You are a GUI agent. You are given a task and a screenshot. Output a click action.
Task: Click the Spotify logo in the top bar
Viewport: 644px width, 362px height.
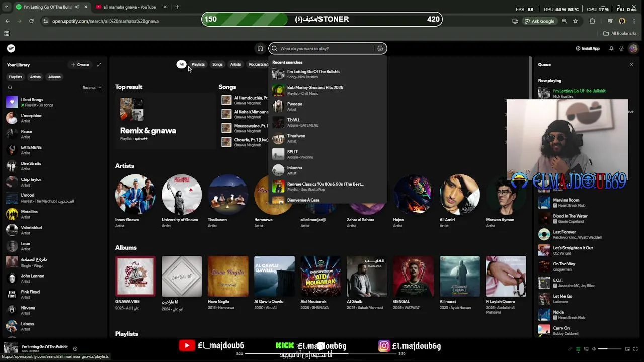[11, 48]
